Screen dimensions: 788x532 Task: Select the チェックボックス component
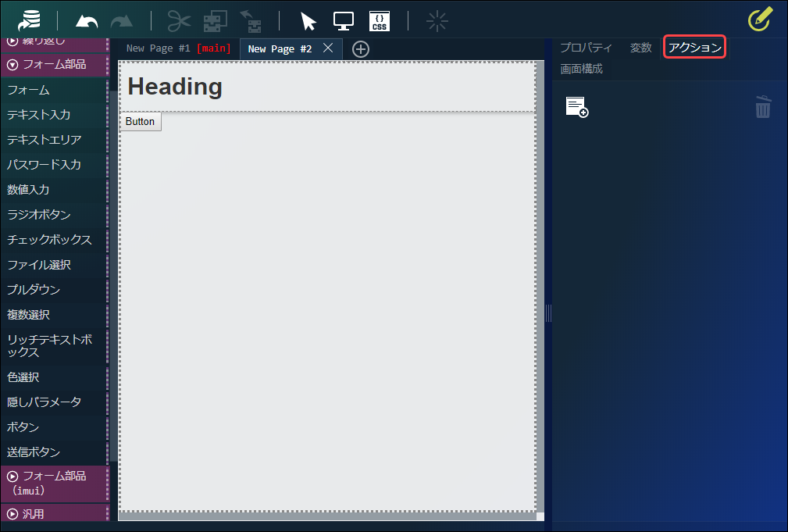(x=54, y=240)
